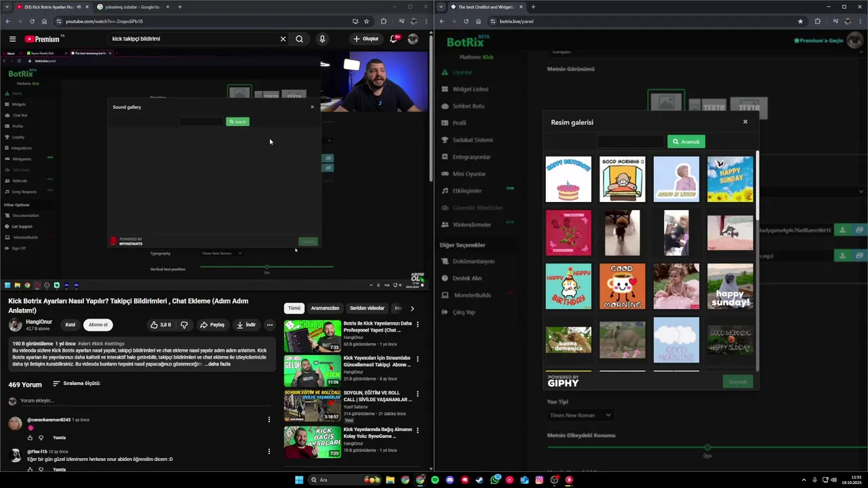Click the İndir download button
This screenshot has width=868, height=488.
click(246, 325)
